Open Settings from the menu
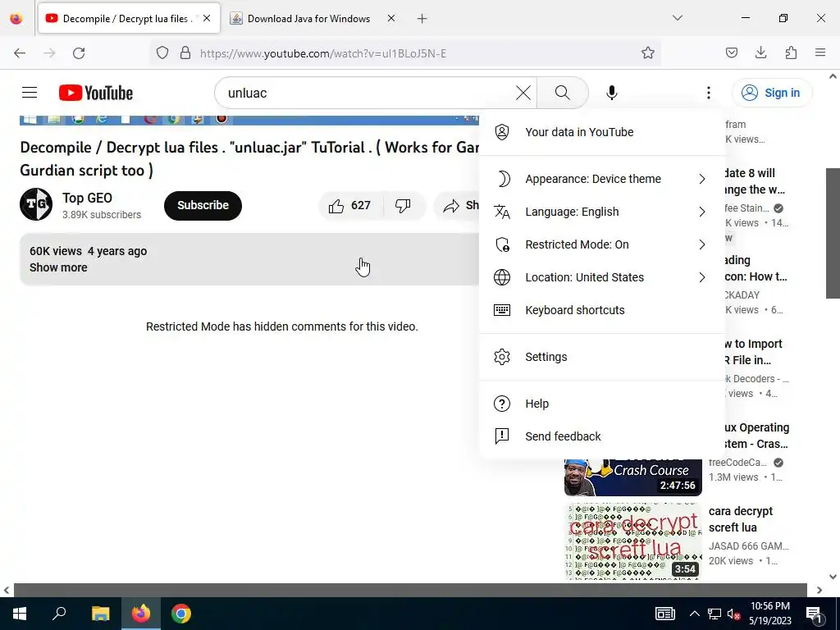This screenshot has height=630, width=840. [x=601, y=357]
